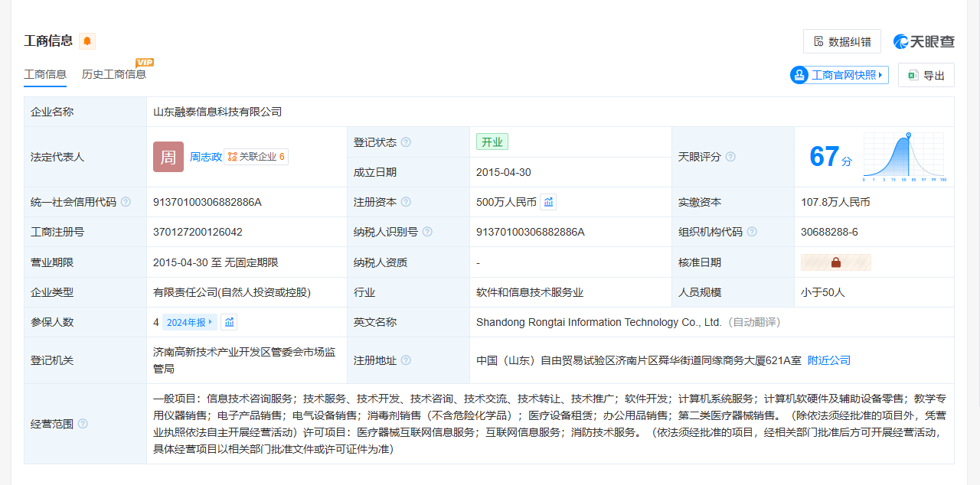The image size is (980, 485).
Task: Expand the 工商官网快照 button
Action: tap(840, 75)
